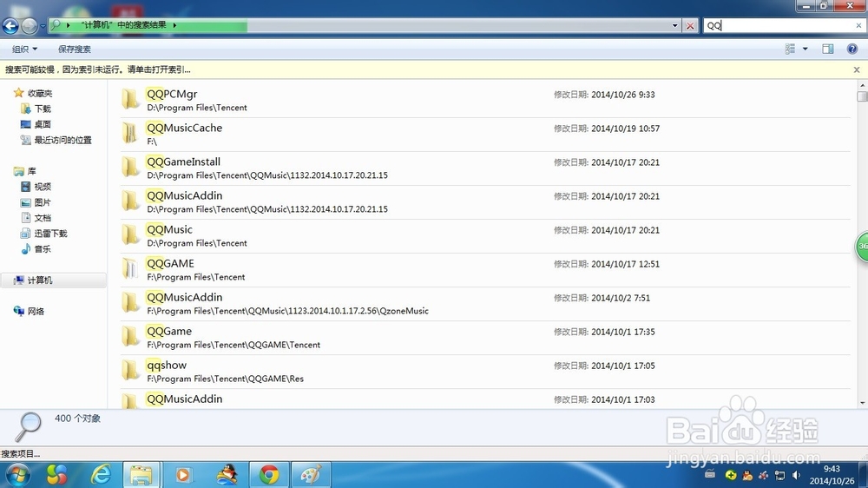Expand address bar history dropdown
This screenshot has height=488, width=868.
tap(674, 25)
